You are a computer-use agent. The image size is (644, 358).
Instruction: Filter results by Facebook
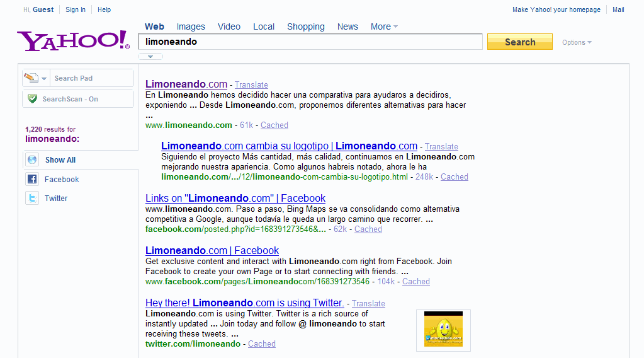tap(62, 180)
